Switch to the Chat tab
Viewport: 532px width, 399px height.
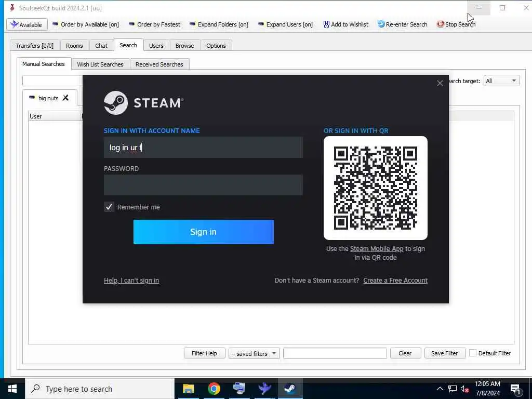pos(101,46)
